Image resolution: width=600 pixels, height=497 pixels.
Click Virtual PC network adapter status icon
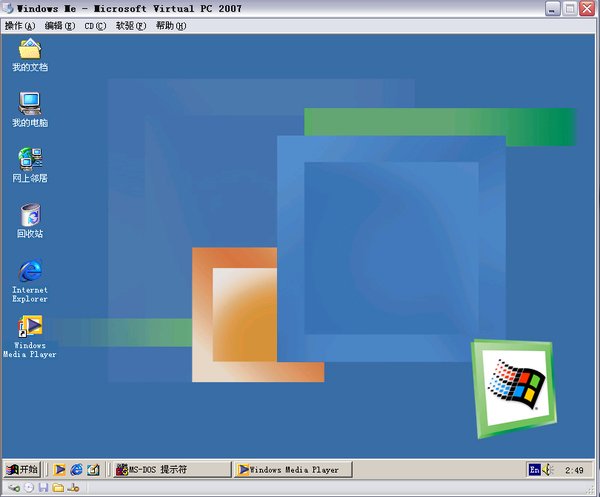[x=73, y=487]
